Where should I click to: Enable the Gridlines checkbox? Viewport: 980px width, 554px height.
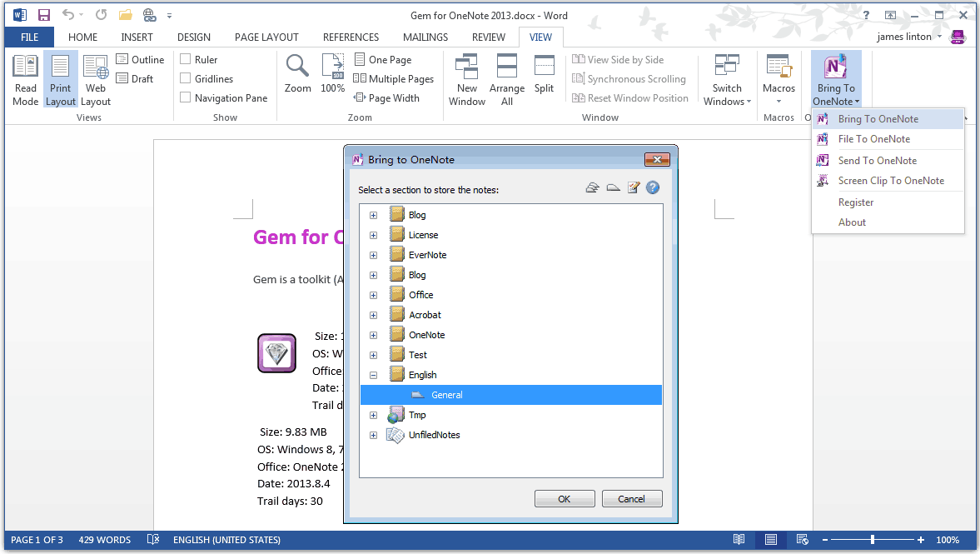click(185, 79)
